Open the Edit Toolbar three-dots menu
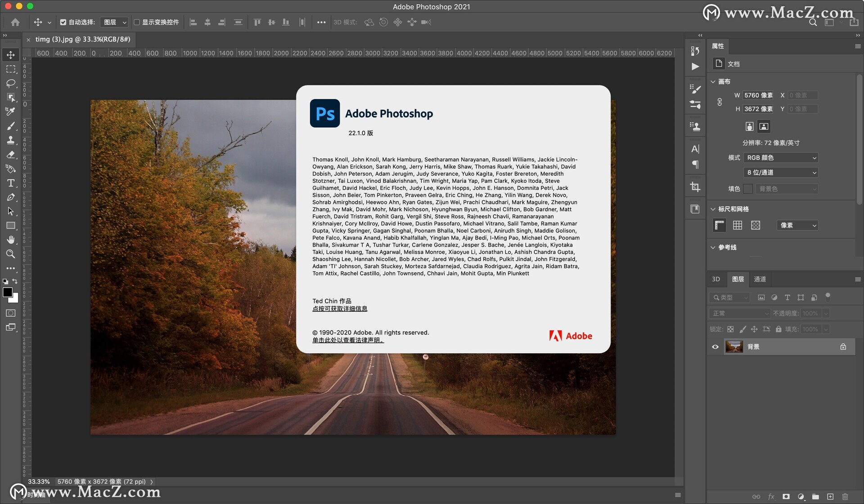The image size is (864, 504). tap(10, 268)
